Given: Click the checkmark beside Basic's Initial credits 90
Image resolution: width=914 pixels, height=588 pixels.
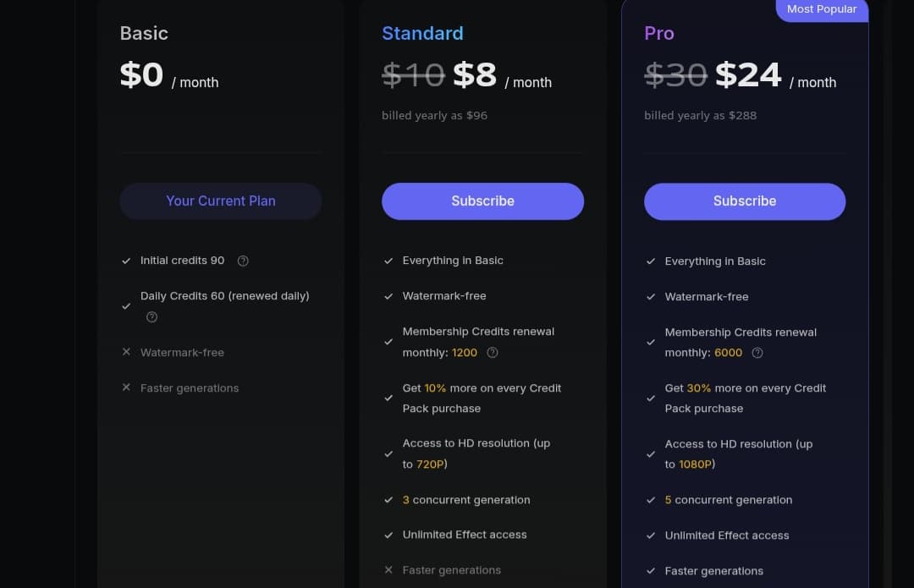Looking at the screenshot, I should (126, 261).
